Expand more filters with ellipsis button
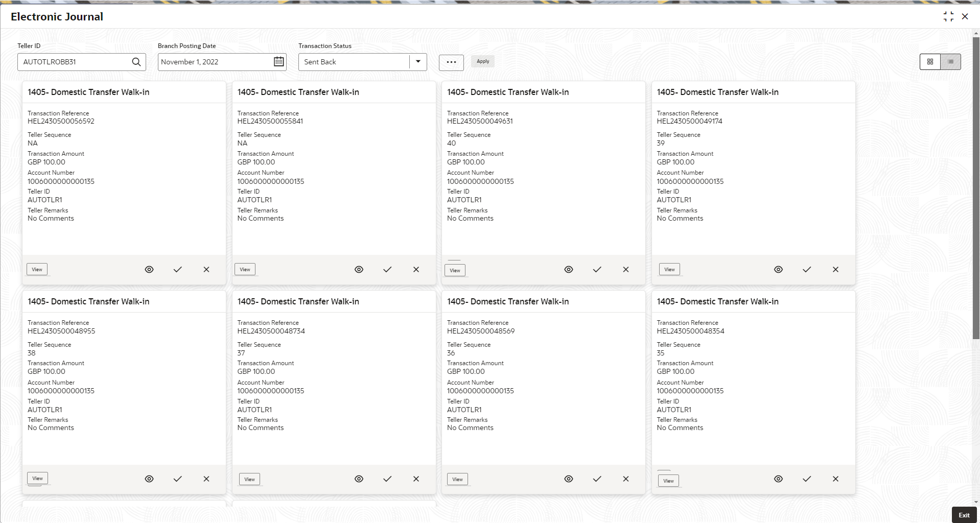This screenshot has height=523, width=980. pyautogui.click(x=451, y=62)
